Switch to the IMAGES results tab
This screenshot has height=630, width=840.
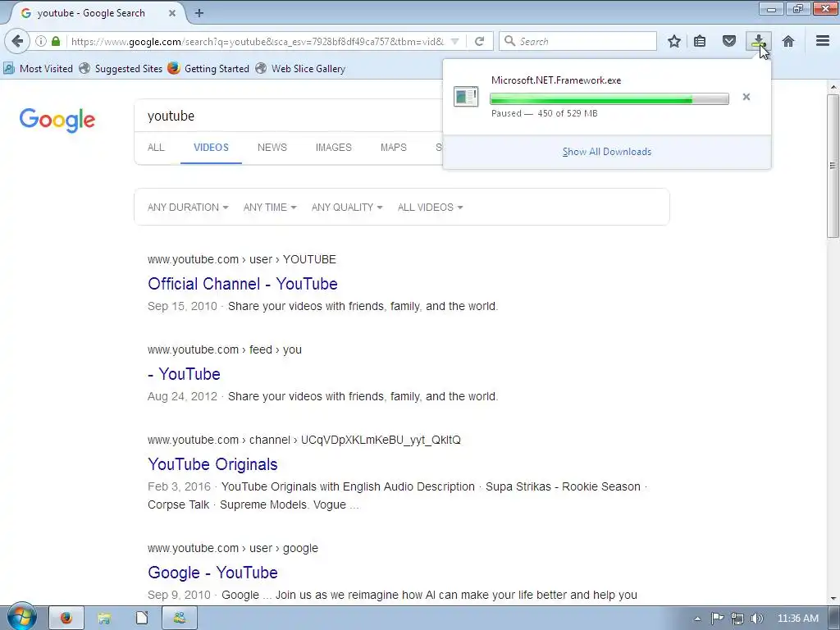click(333, 148)
